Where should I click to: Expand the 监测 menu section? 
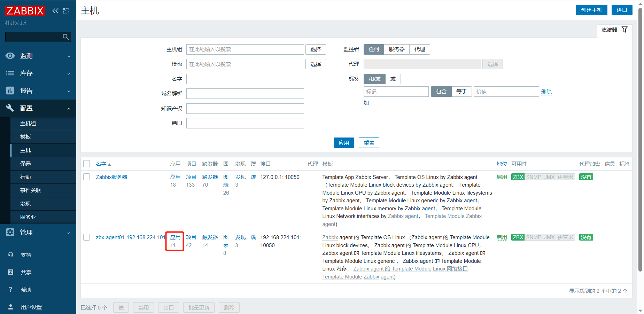tap(38, 56)
